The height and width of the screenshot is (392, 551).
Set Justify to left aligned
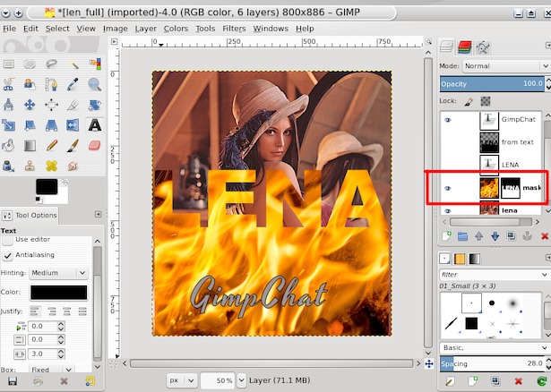(x=34, y=311)
